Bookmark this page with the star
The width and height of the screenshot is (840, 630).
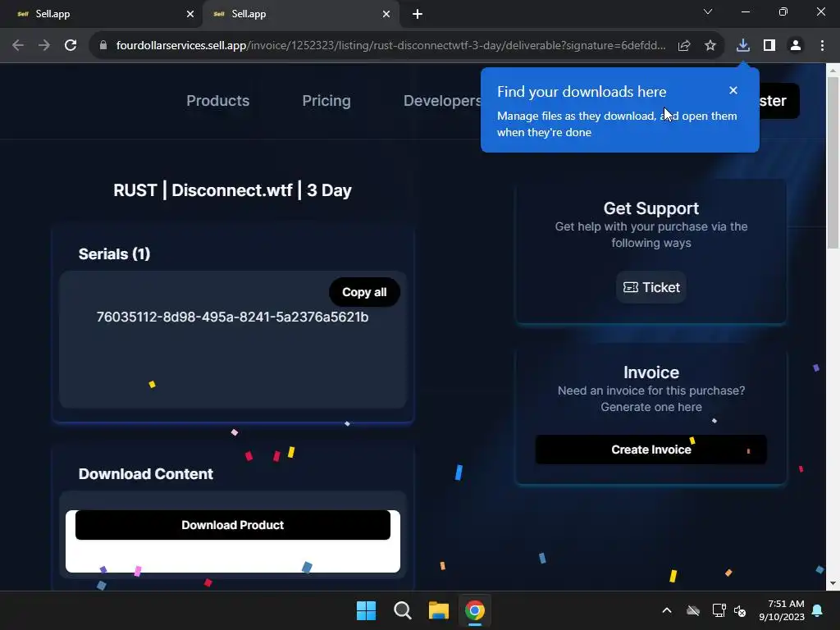click(x=710, y=46)
